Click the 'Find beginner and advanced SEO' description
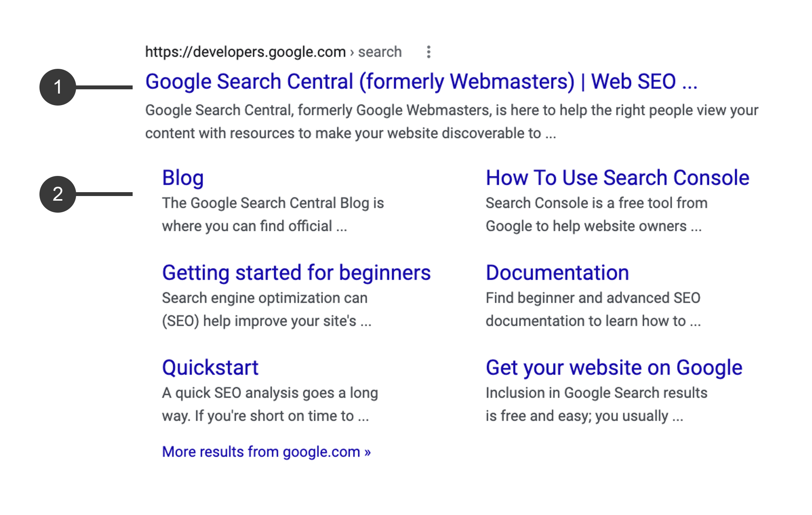The height and width of the screenshot is (515, 812). coord(593,309)
